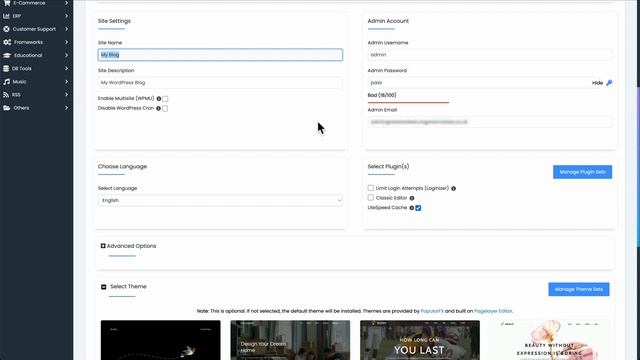Expand DB Tools category chevron

point(66,69)
